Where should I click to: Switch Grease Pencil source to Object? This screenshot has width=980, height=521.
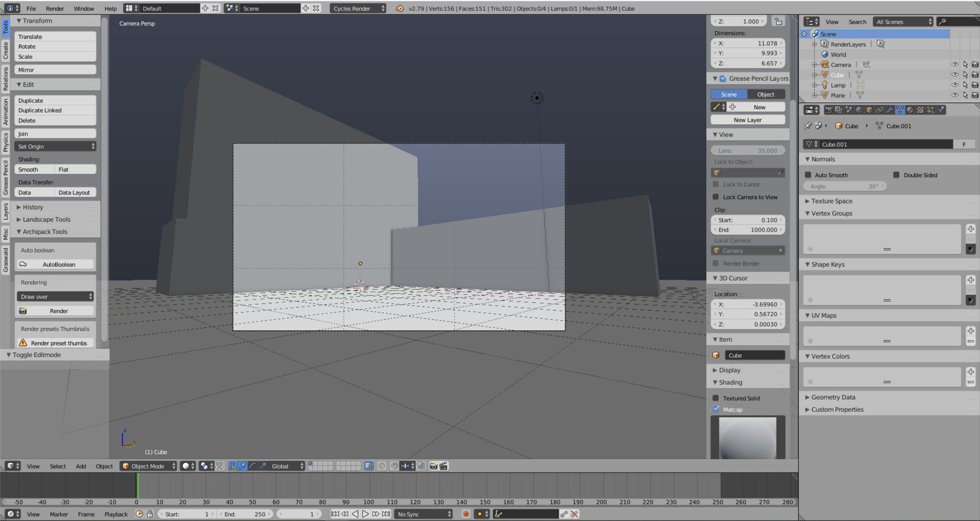[x=766, y=94]
